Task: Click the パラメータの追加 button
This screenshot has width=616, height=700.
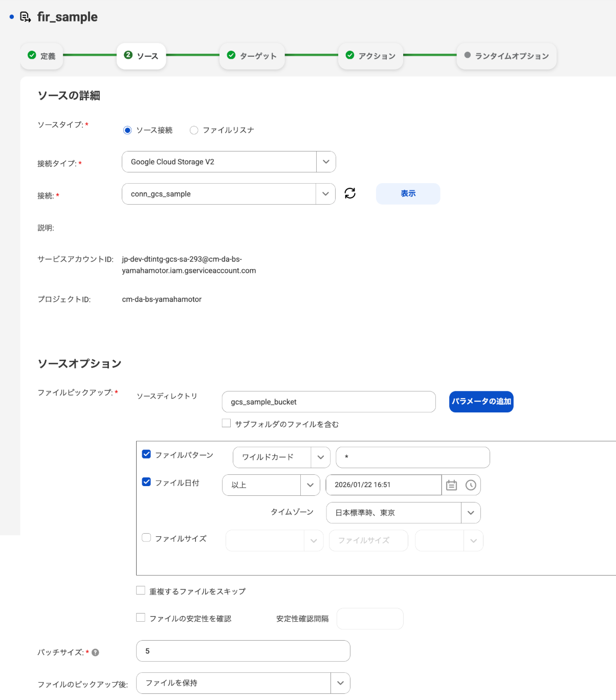Action: tap(481, 402)
